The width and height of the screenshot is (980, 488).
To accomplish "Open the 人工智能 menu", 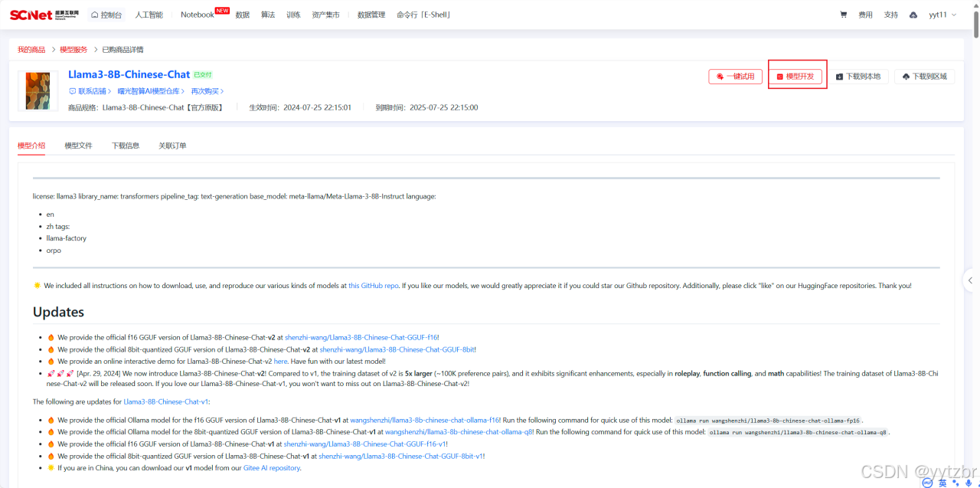I will pyautogui.click(x=149, y=15).
